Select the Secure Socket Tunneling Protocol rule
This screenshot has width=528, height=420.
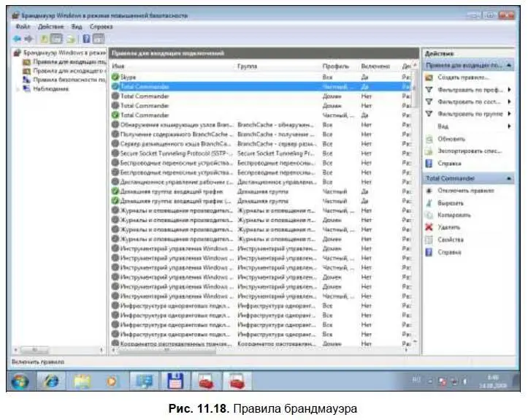(261, 153)
